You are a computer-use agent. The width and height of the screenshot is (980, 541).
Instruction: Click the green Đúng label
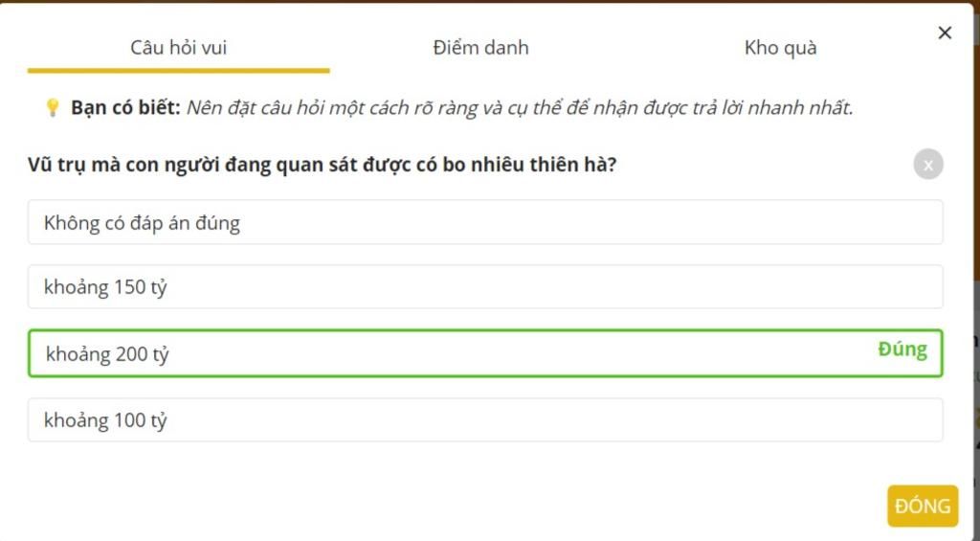point(902,349)
